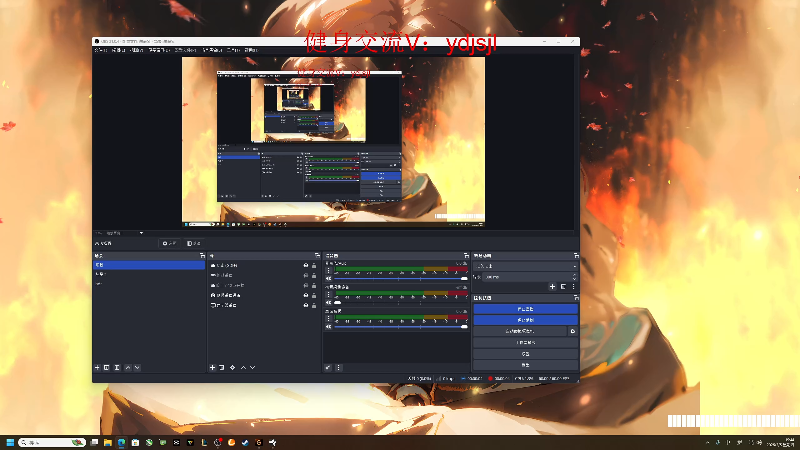The height and width of the screenshot is (450, 800).
Task: Toggle visibility eye of third source
Action: 306,285
